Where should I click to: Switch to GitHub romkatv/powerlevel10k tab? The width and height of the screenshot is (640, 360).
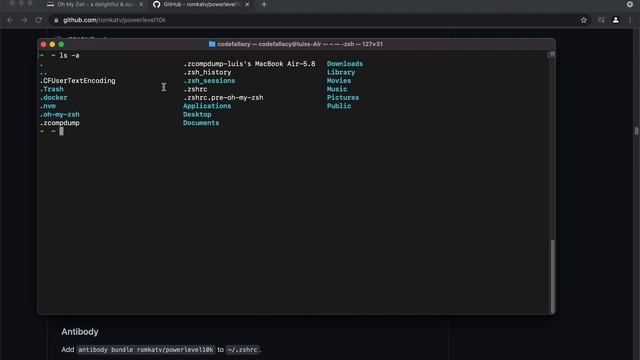202,4
